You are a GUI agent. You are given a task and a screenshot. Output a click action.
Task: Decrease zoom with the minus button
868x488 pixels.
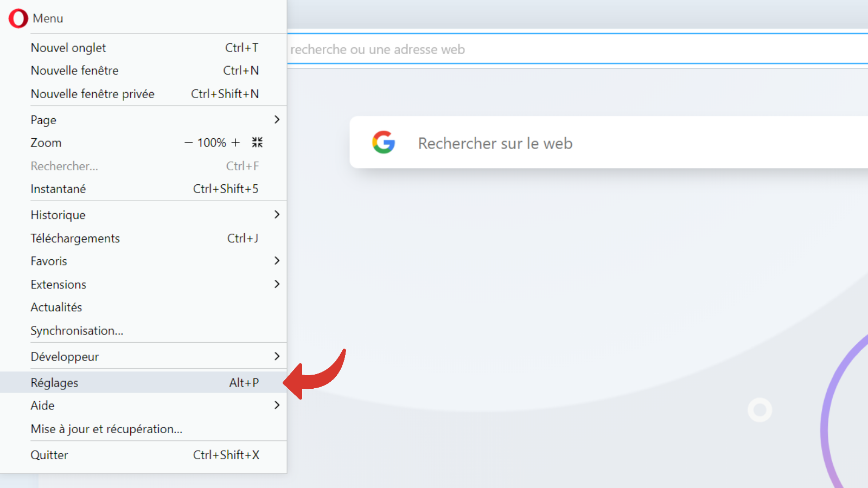188,143
